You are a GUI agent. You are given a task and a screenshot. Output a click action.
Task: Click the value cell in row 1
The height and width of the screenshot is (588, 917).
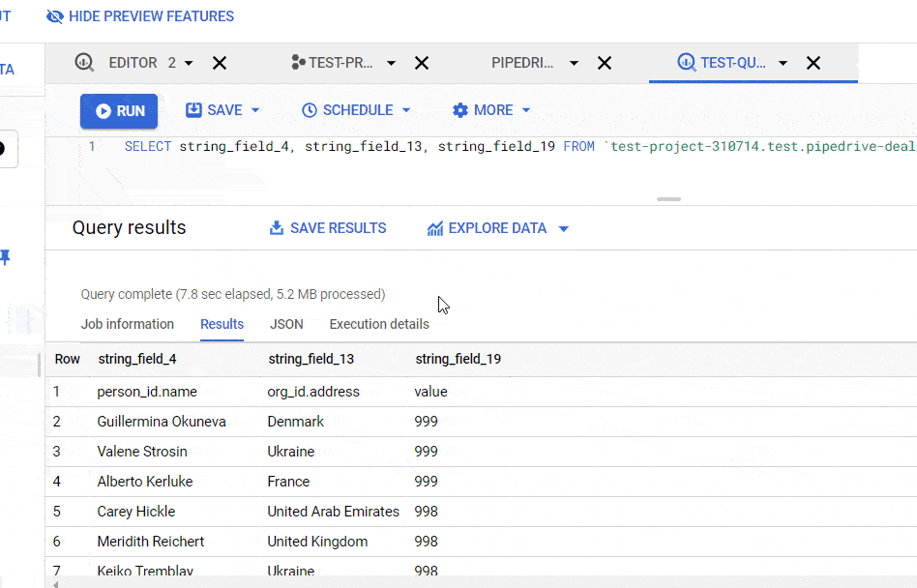click(431, 392)
